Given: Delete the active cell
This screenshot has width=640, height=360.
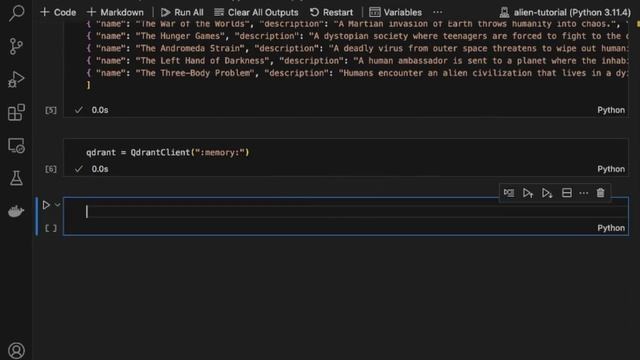Looking at the screenshot, I should (x=600, y=193).
